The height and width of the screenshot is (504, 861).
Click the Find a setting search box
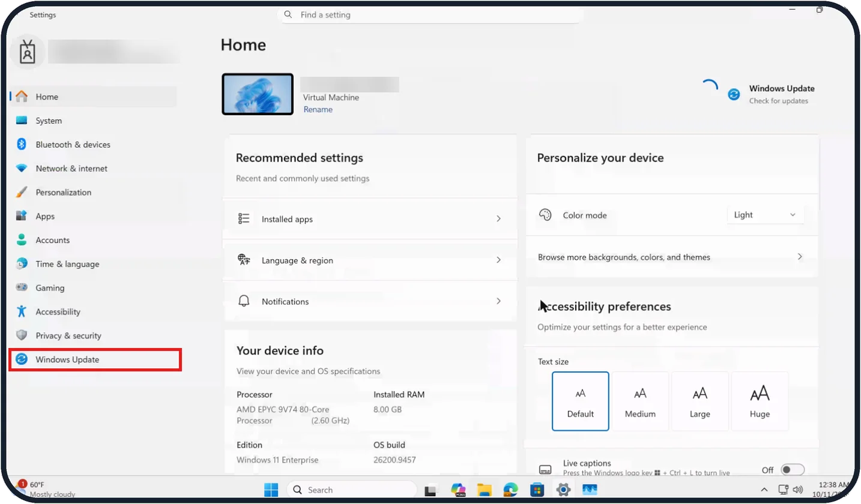pyautogui.click(x=431, y=15)
